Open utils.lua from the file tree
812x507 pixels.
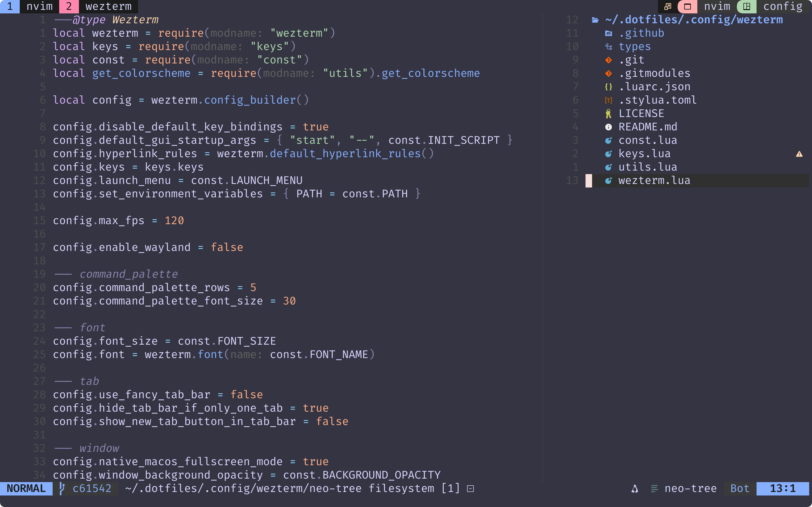pyautogui.click(x=648, y=167)
